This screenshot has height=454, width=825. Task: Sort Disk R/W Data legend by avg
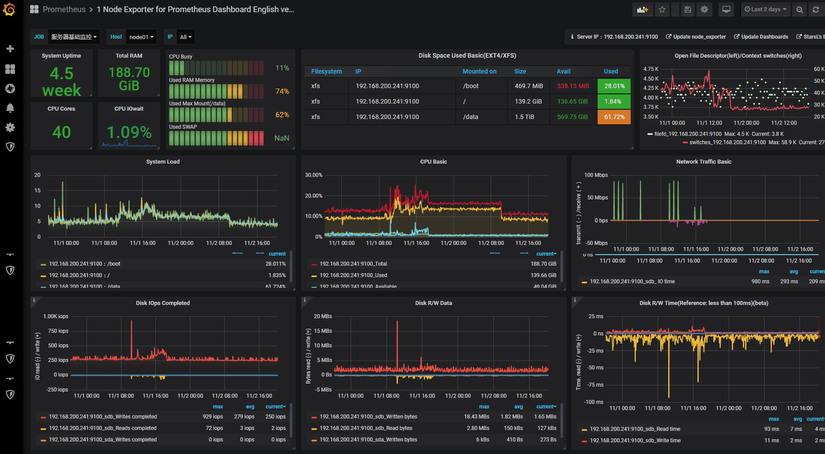519,407
